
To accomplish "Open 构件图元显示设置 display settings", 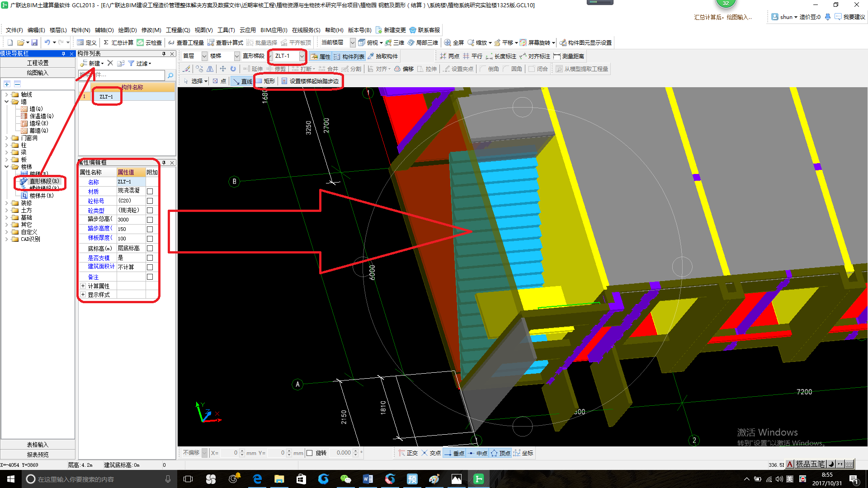I will coord(585,42).
